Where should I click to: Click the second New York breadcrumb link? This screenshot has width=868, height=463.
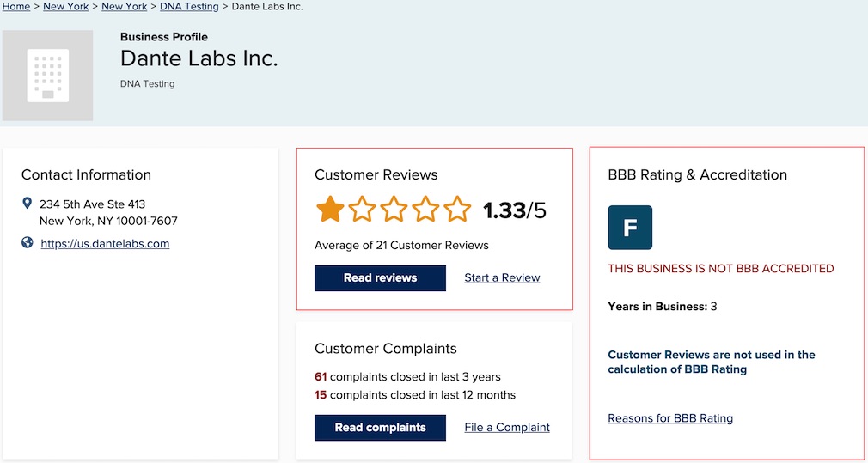(x=124, y=7)
